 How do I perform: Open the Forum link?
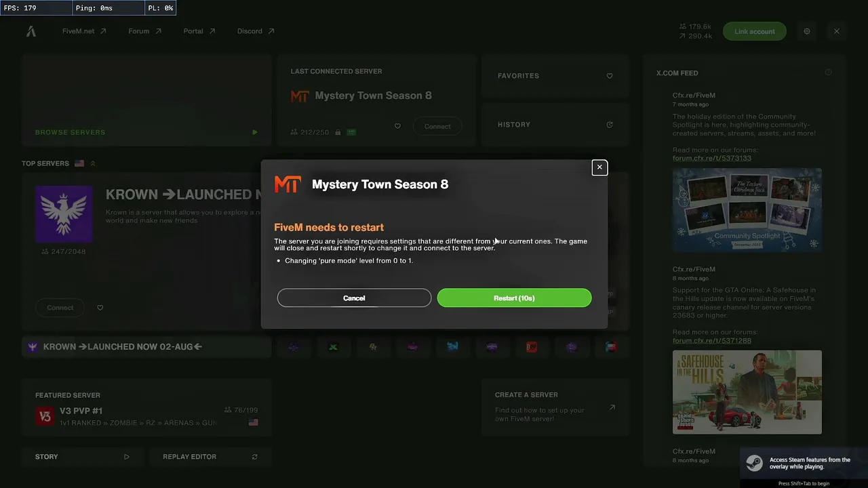coord(145,31)
